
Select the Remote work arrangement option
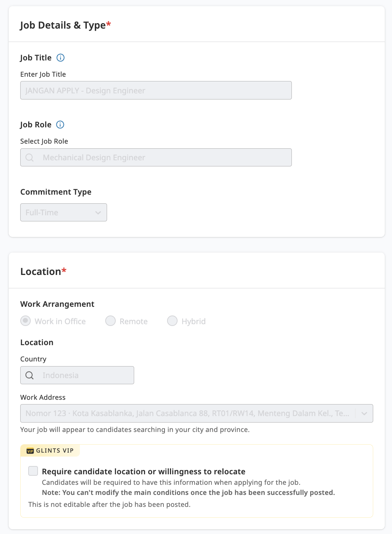(x=110, y=321)
